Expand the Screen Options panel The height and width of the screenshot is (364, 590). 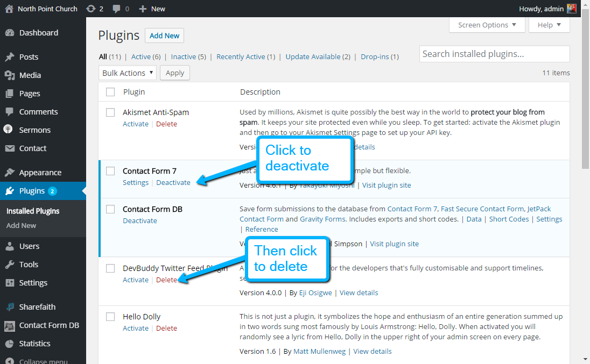(x=487, y=25)
